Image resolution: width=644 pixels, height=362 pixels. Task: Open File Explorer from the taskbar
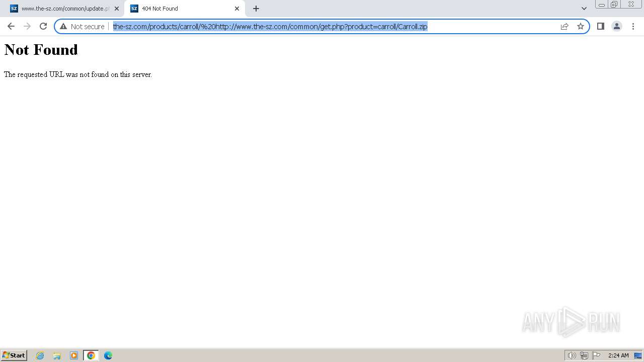(57, 355)
